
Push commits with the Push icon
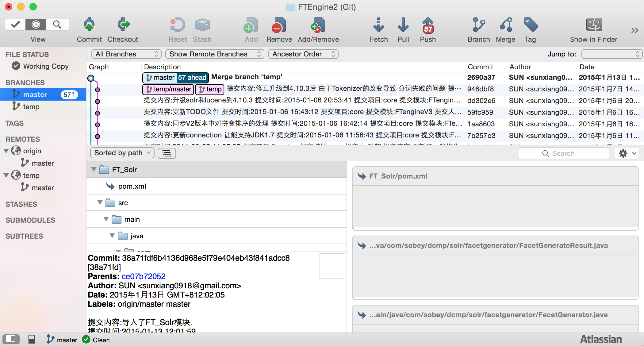click(427, 25)
